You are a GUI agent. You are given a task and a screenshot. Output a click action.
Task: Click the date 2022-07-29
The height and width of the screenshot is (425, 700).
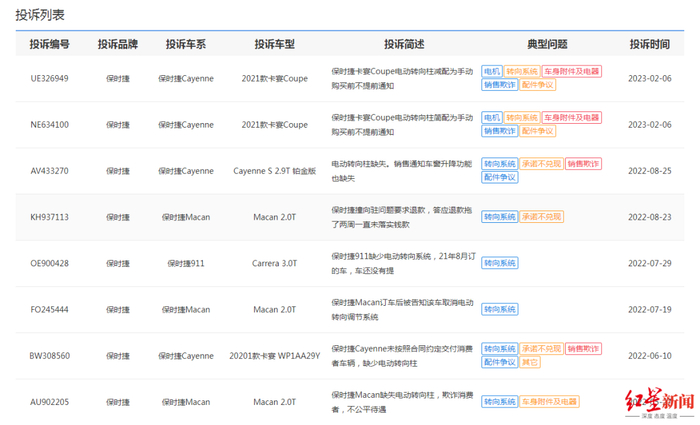[x=650, y=263]
